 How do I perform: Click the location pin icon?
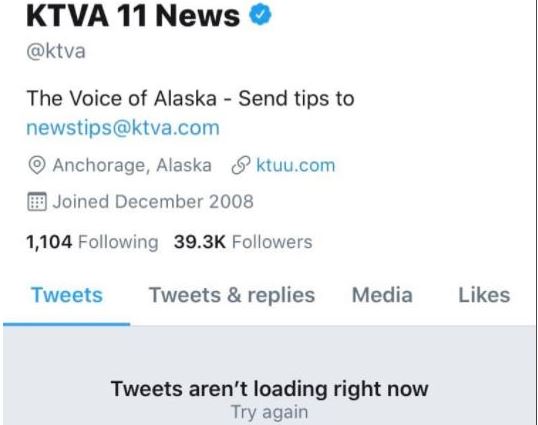point(36,165)
